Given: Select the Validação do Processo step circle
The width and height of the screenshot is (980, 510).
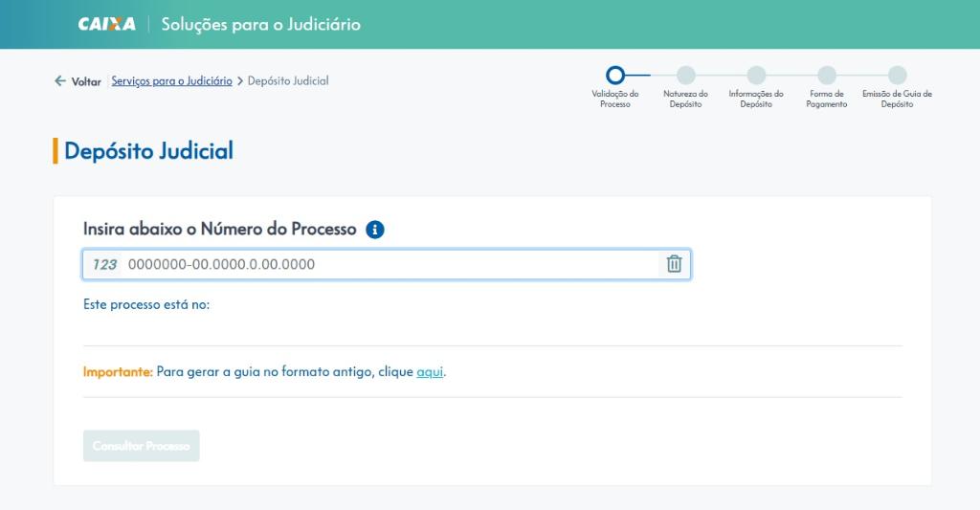Looking at the screenshot, I should coord(615,75).
